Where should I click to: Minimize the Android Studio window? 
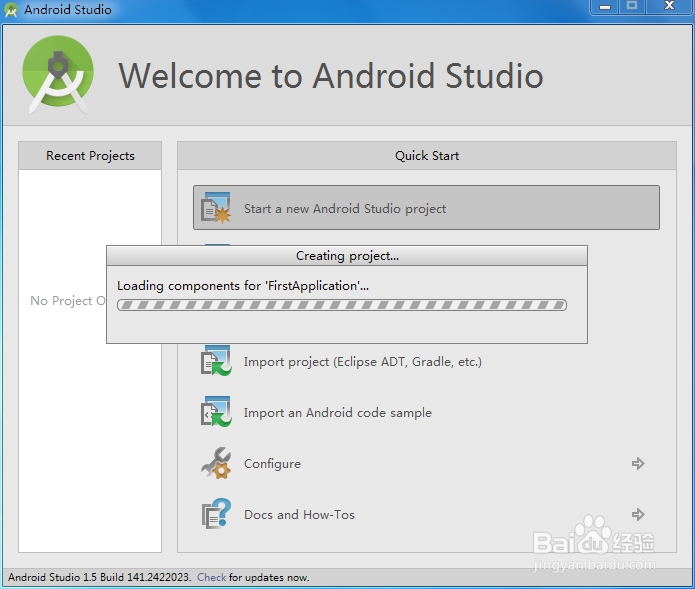605,7
